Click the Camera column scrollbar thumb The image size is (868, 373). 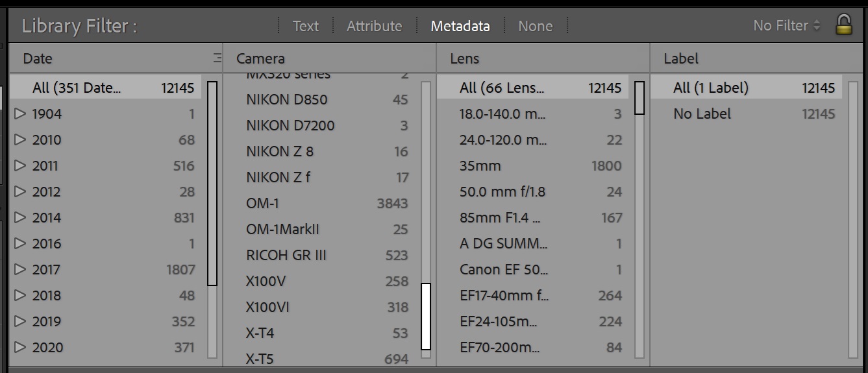coord(426,316)
